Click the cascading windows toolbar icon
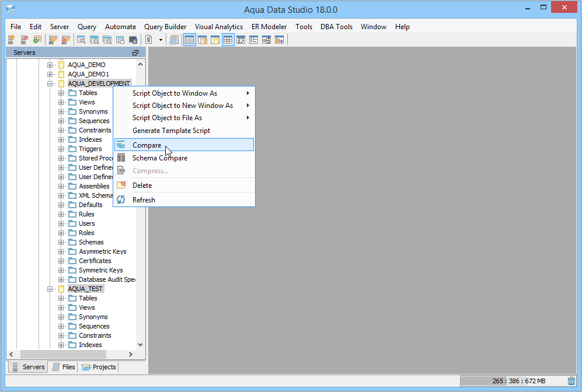582x392 pixels. point(120,40)
